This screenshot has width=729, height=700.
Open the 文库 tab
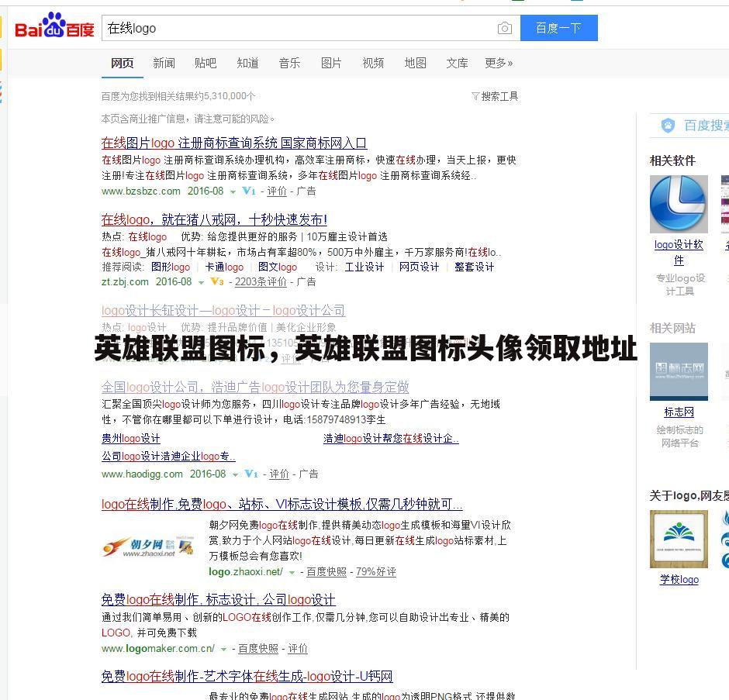[x=457, y=63]
